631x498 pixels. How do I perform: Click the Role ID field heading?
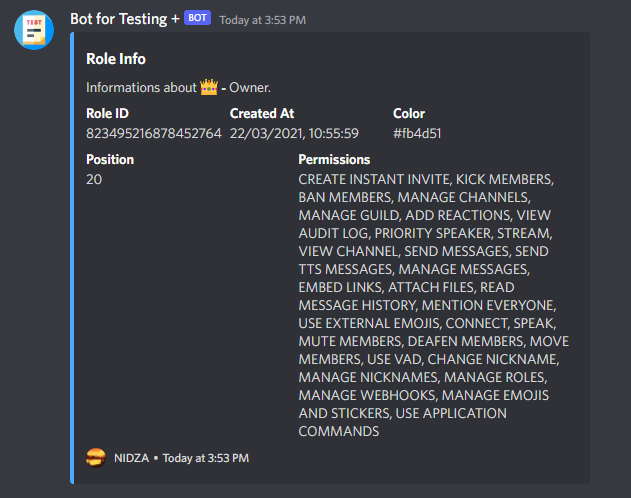pyautogui.click(x=107, y=113)
